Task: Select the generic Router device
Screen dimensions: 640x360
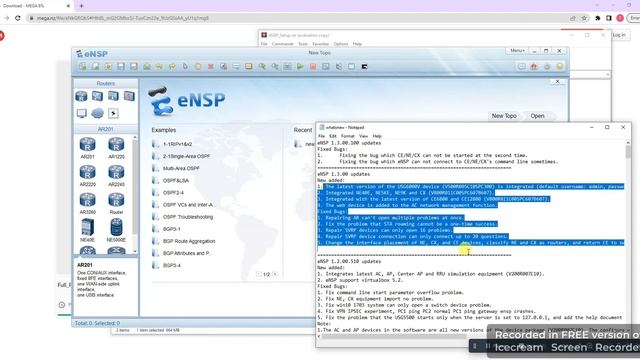Action: coord(116,203)
